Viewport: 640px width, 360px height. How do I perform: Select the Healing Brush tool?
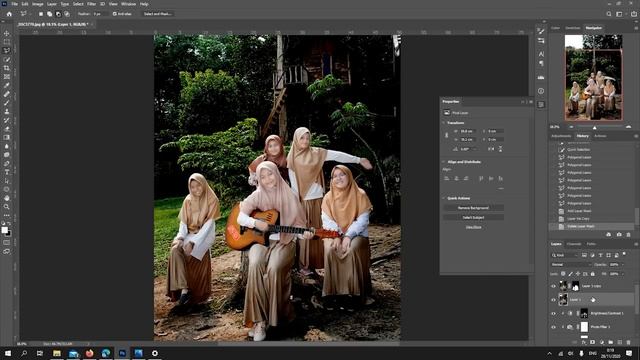pyautogui.click(x=7, y=94)
